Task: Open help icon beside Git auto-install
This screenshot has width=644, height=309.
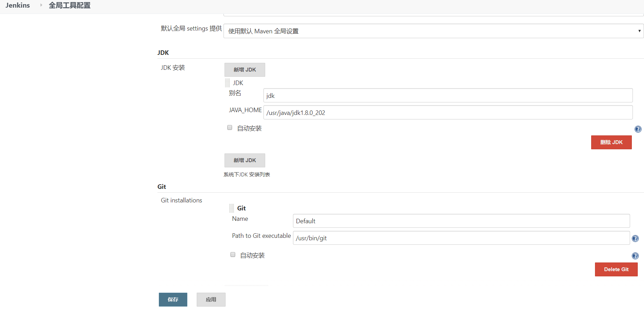Action: (635, 256)
